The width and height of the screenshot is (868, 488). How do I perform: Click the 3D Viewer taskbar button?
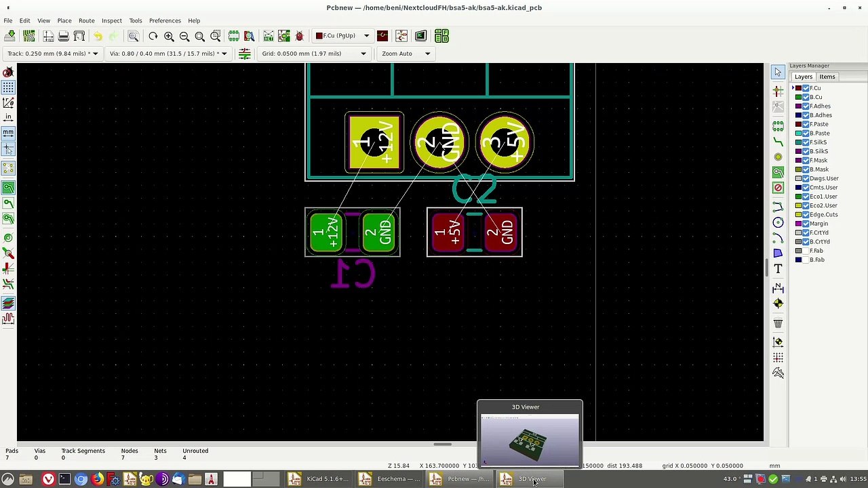532,479
